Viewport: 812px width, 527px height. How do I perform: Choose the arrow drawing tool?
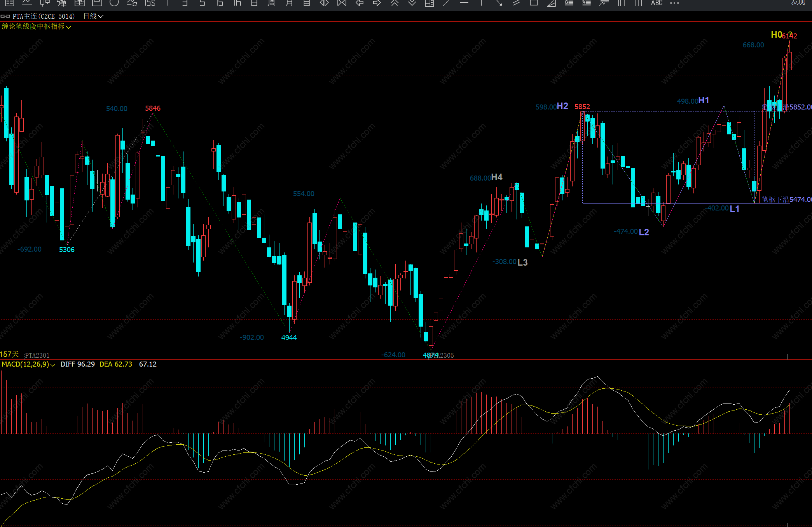click(x=499, y=3)
